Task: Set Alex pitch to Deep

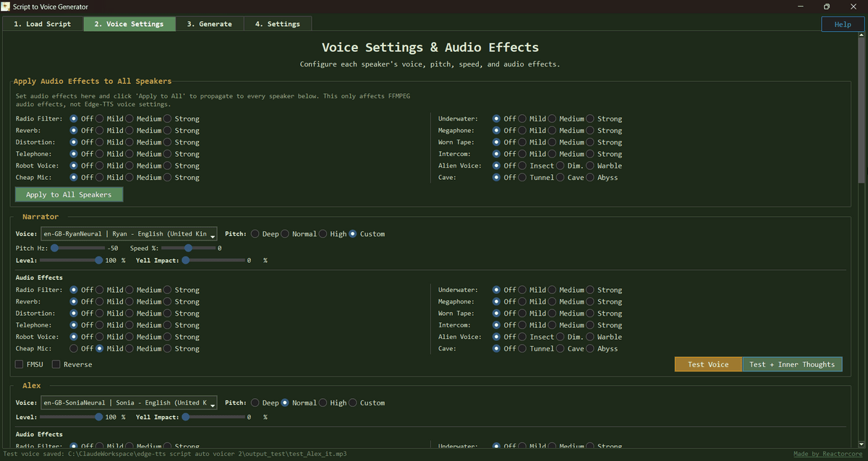Action: [x=265, y=403]
